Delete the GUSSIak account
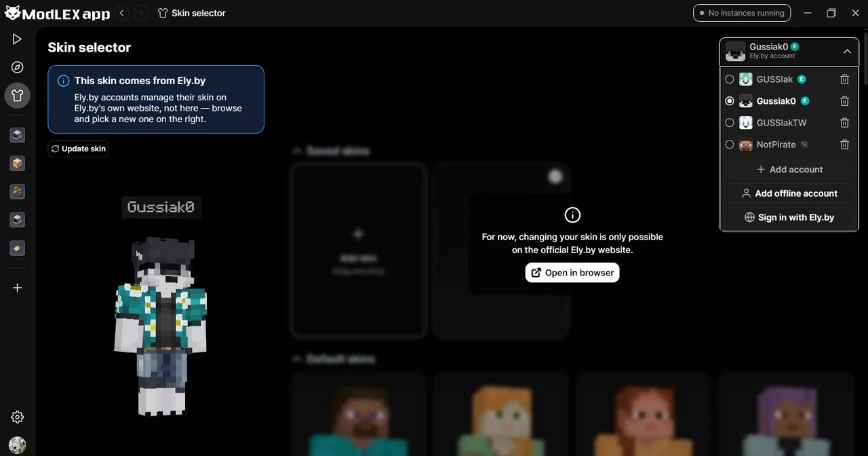 pos(844,79)
